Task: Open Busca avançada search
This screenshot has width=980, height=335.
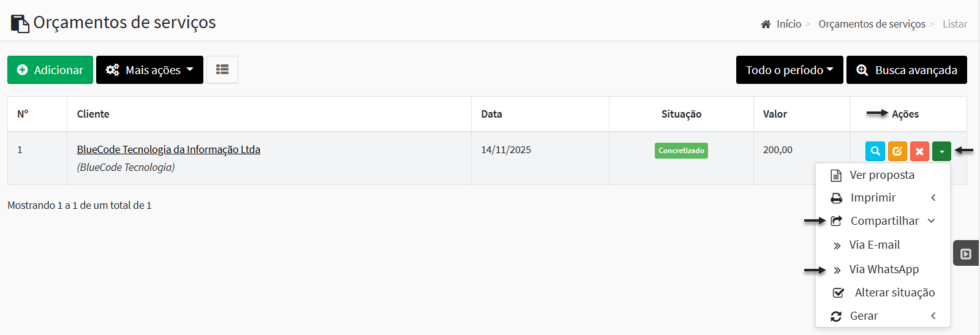Action: pyautogui.click(x=907, y=70)
